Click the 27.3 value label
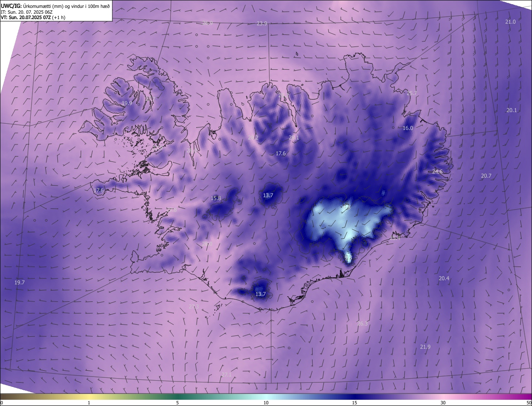This screenshot has height=406, width=532. (x=194, y=306)
